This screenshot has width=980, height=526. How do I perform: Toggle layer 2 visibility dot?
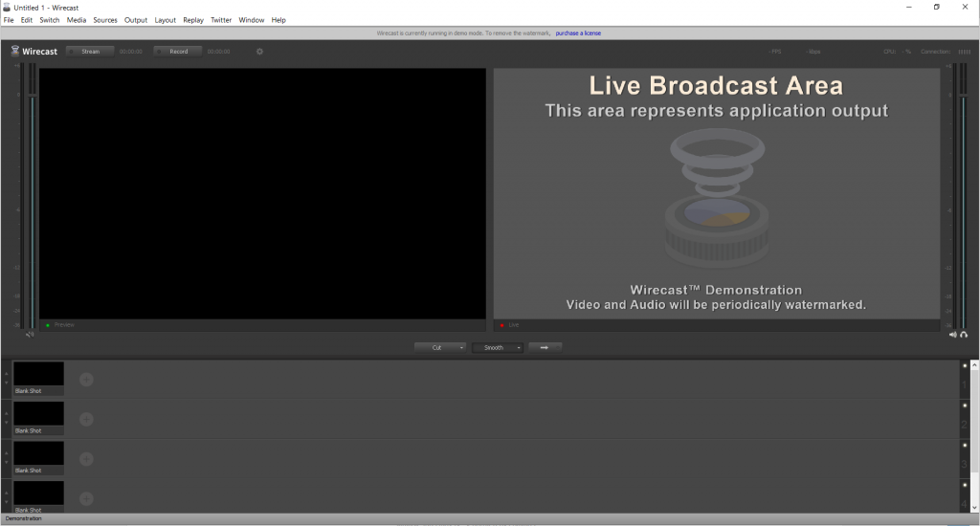coord(965,405)
